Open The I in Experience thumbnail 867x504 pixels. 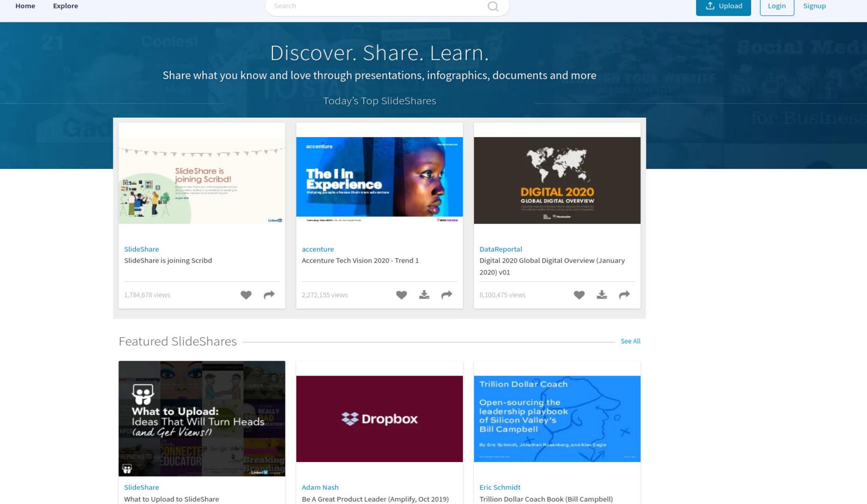click(x=379, y=180)
